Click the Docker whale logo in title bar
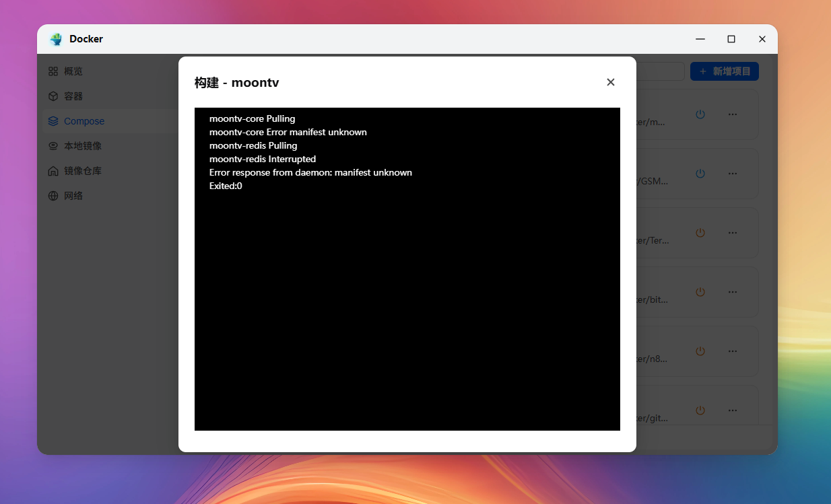Viewport: 831px width, 504px height. pos(56,39)
